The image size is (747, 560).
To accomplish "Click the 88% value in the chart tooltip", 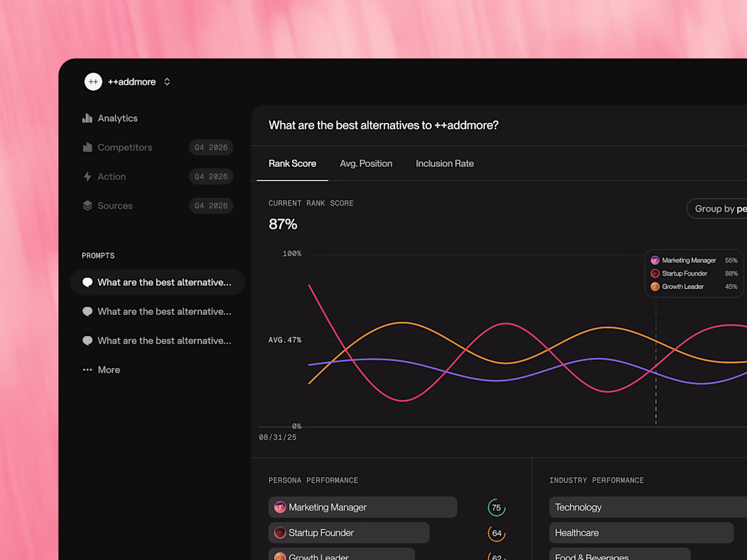I will (x=731, y=274).
